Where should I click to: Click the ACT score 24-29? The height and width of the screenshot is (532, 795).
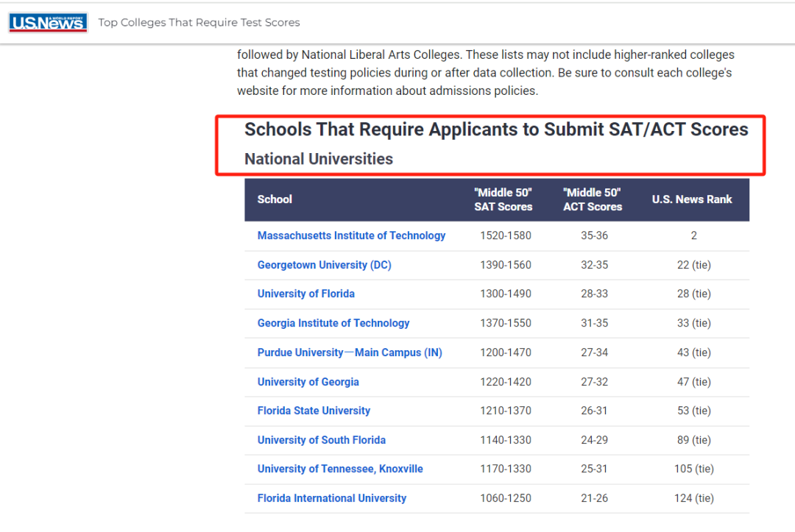coord(594,440)
